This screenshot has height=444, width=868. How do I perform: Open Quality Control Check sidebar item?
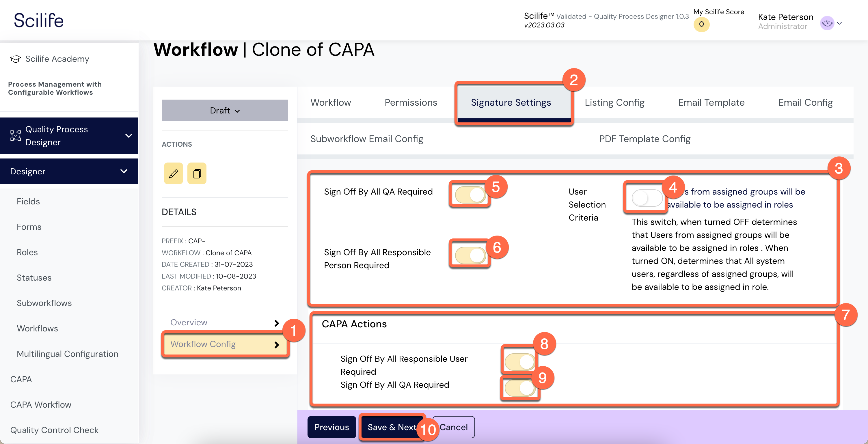click(54, 430)
